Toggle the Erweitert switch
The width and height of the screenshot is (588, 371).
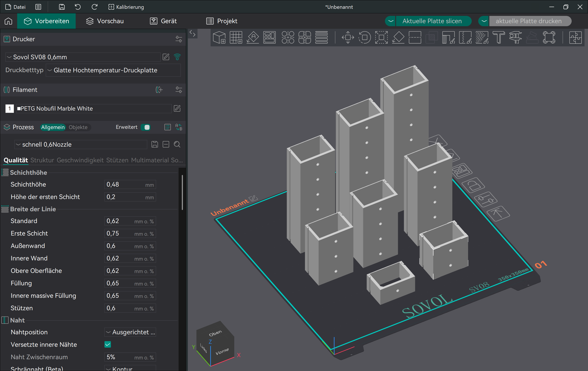(x=145, y=127)
